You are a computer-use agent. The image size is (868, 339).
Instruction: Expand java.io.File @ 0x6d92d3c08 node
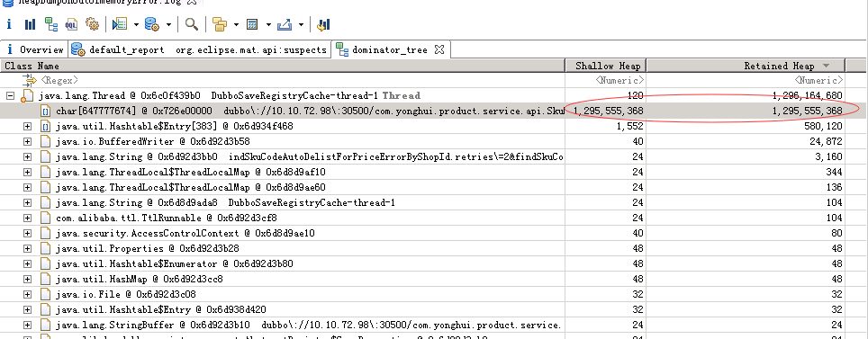coord(27,294)
